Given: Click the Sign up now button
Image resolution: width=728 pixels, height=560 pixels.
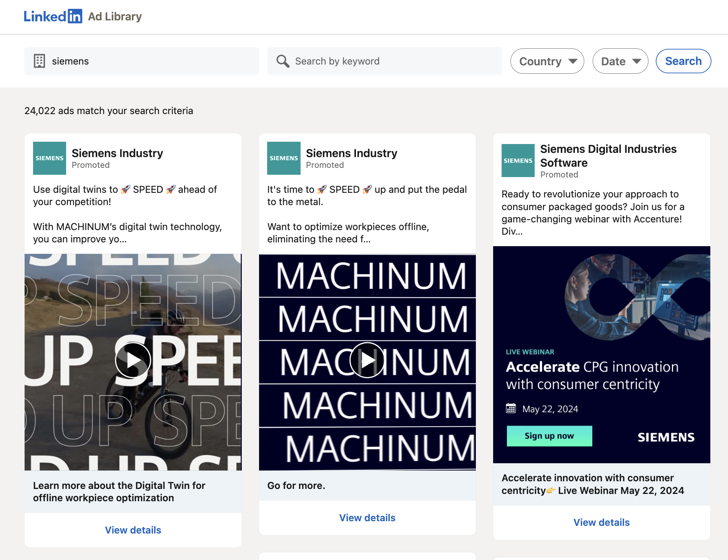Looking at the screenshot, I should (x=549, y=436).
